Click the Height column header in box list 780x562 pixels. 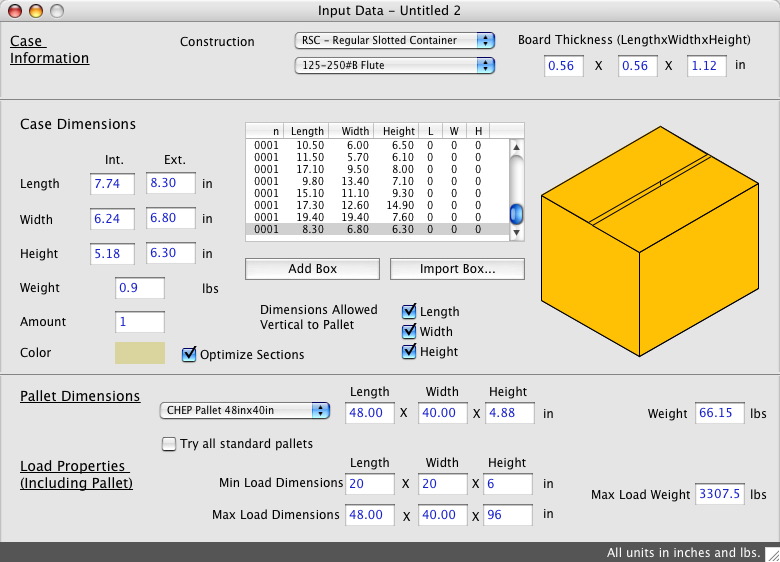point(396,131)
